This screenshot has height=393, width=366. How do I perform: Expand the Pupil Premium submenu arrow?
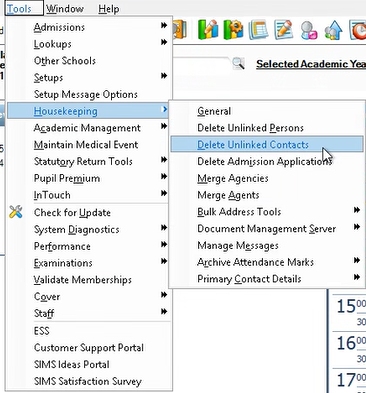click(164, 176)
